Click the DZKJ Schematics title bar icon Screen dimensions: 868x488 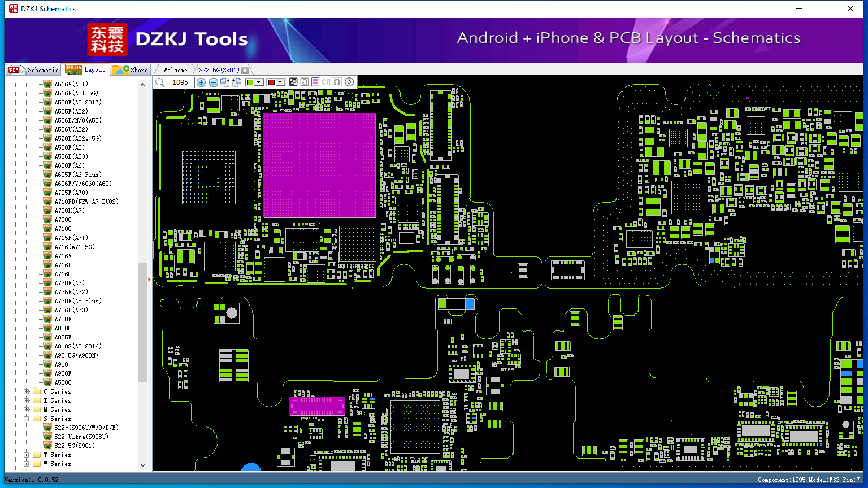13,8
